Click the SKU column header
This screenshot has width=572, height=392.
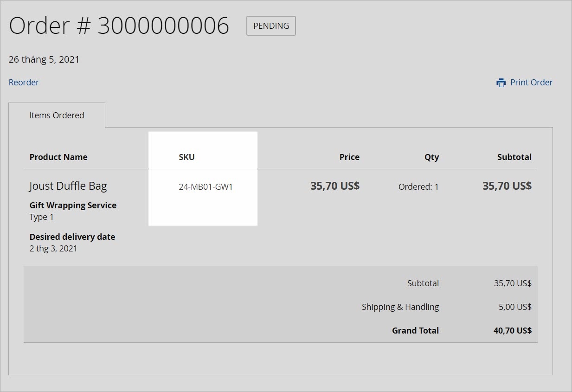[x=187, y=157]
